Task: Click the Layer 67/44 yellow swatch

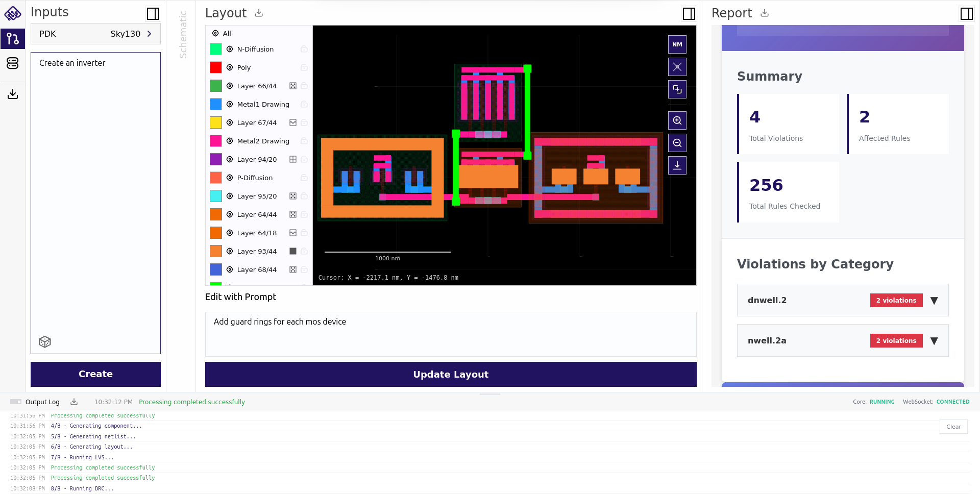Action: [x=216, y=122]
